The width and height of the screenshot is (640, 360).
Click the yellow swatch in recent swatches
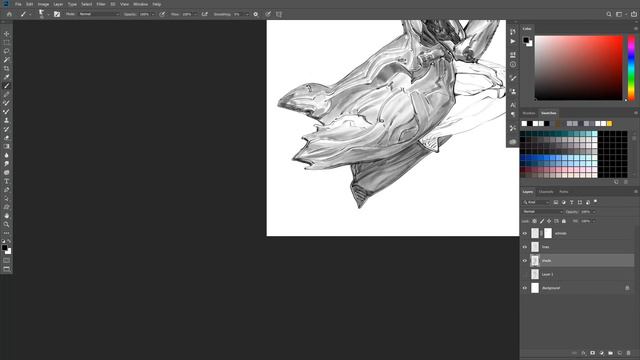pyautogui.click(x=609, y=124)
